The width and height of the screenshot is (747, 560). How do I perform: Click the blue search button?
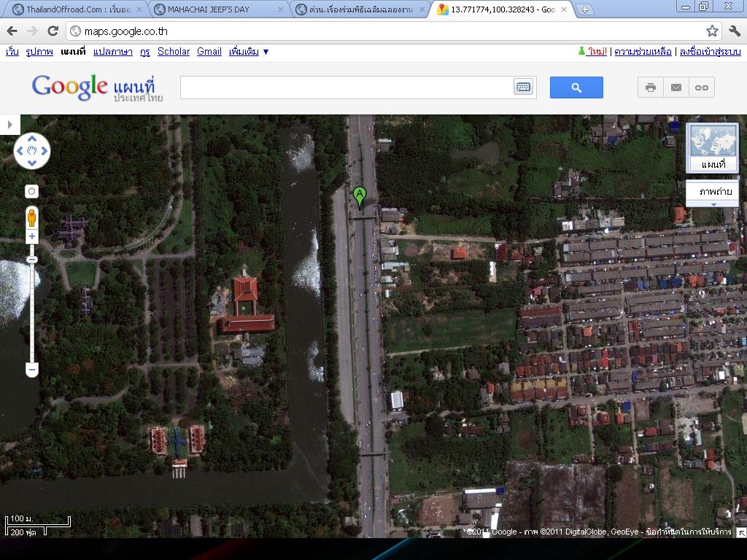(576, 87)
